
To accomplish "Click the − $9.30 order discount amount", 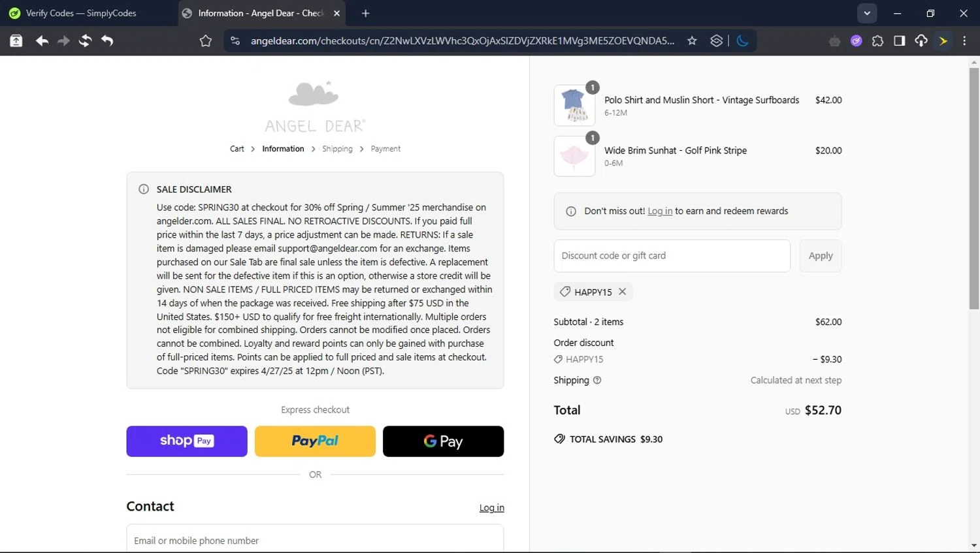I will pyautogui.click(x=827, y=359).
